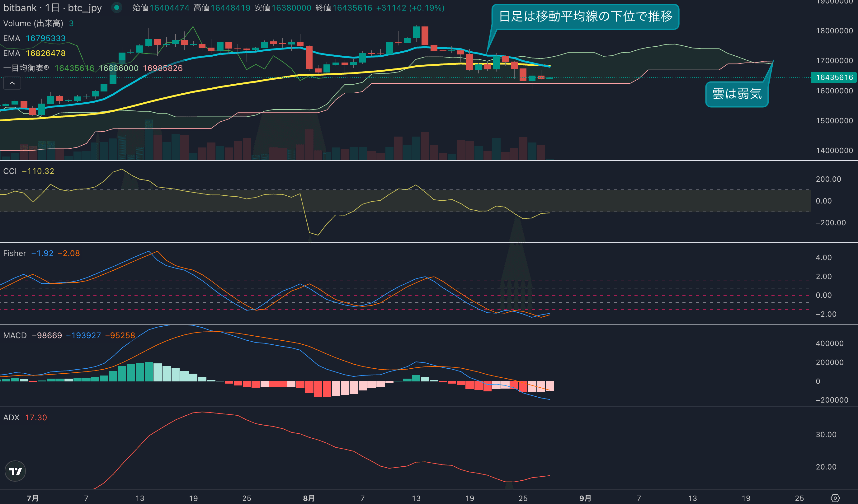
Task: Click the 一目均衡表 indicator legend
Action: click(x=26, y=68)
